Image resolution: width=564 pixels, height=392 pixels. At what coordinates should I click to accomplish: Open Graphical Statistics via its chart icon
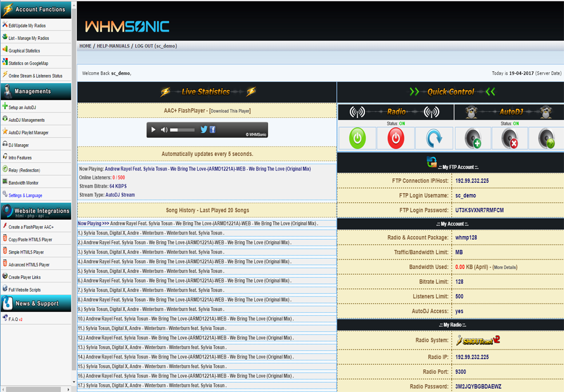click(5, 49)
